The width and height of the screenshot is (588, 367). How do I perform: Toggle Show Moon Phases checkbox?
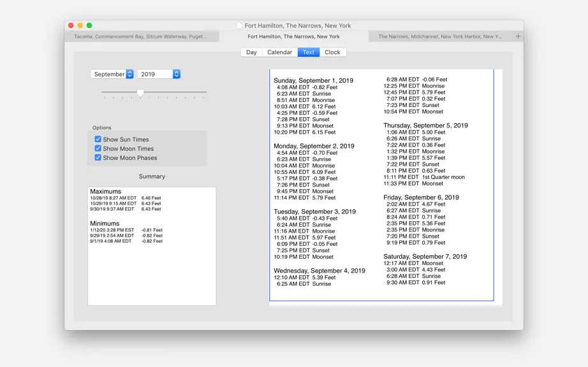click(x=98, y=157)
